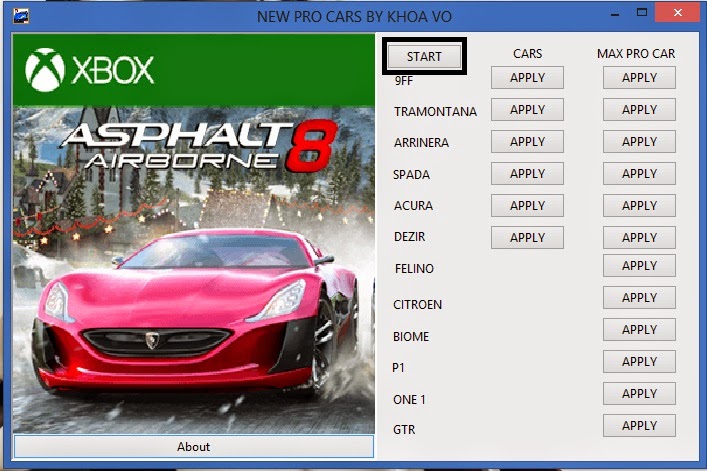Screen dimensions: 707x471
Task: Click the SPADA label
Action: [x=411, y=174]
